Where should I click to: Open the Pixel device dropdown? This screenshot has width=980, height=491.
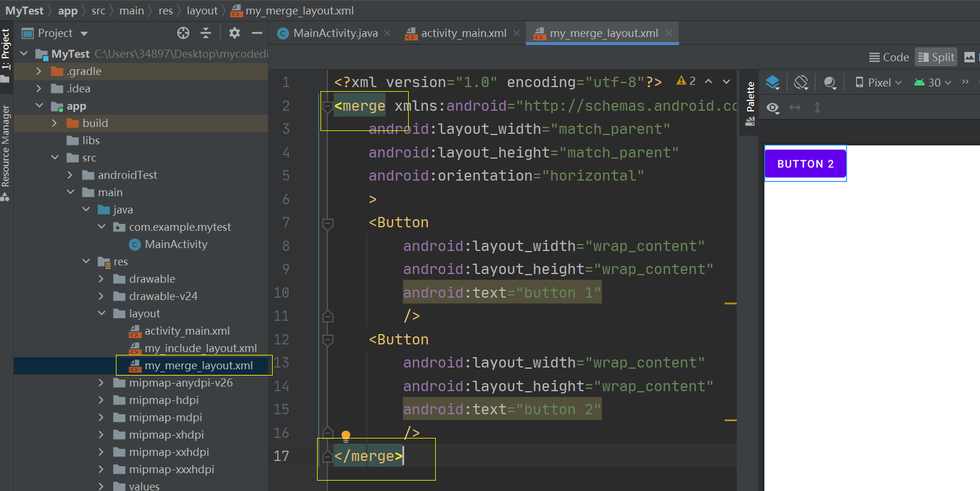click(x=879, y=83)
